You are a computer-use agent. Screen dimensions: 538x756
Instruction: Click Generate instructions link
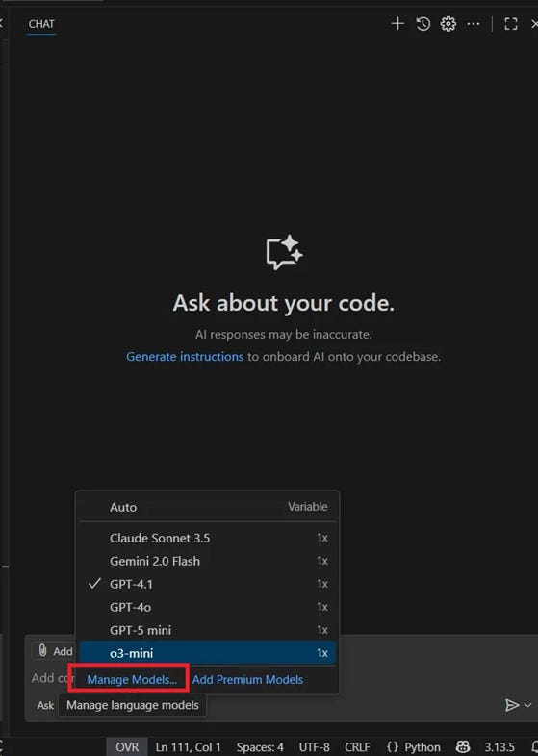coord(185,357)
